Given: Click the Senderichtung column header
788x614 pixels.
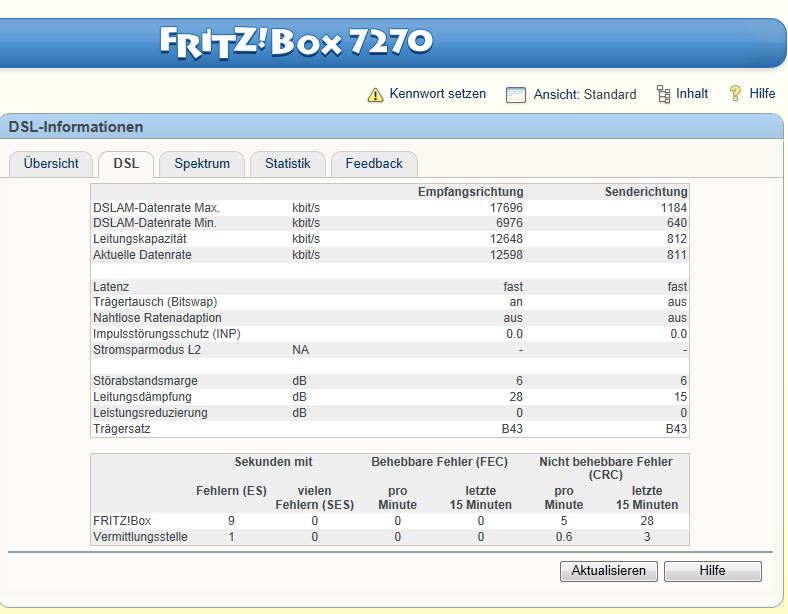Looking at the screenshot, I should click(x=646, y=192).
